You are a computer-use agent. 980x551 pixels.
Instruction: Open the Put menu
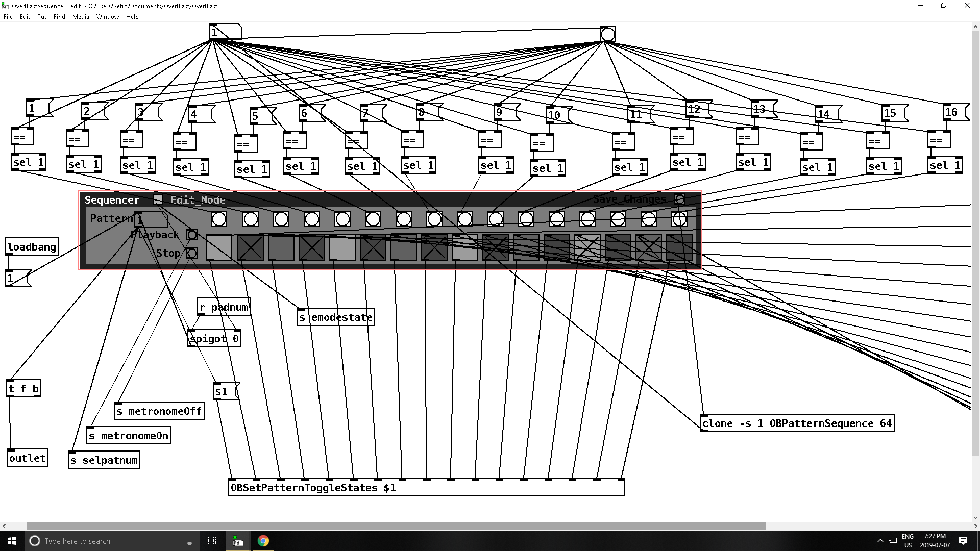tap(42, 17)
